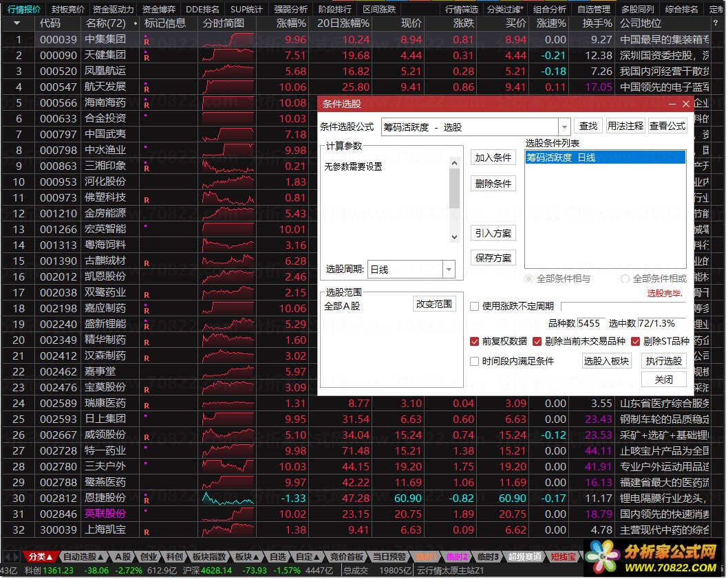Uncheck 剔除ST品种 checkbox
This screenshot has height=579, width=728.
[x=636, y=342]
